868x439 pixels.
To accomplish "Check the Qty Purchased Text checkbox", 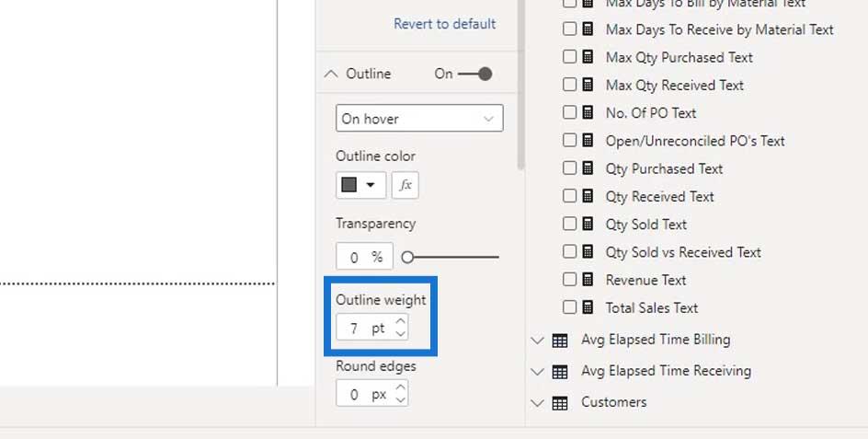I will [x=570, y=168].
